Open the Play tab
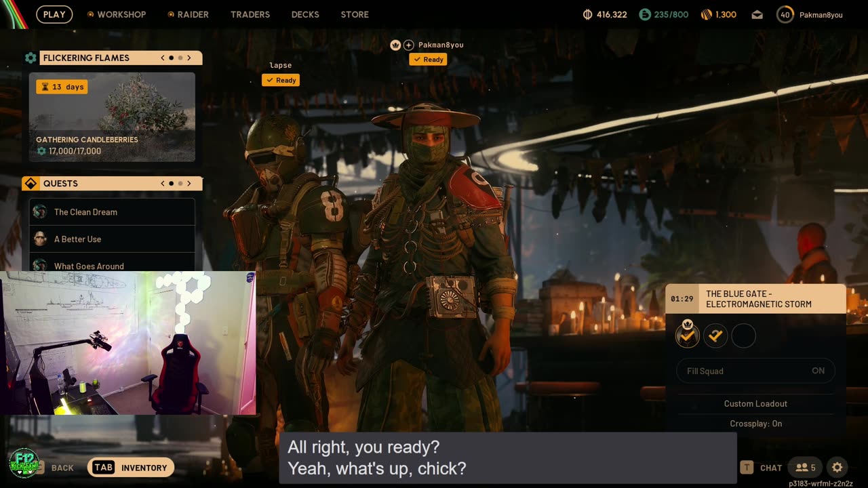Viewport: 868px width, 488px height. pos(54,14)
